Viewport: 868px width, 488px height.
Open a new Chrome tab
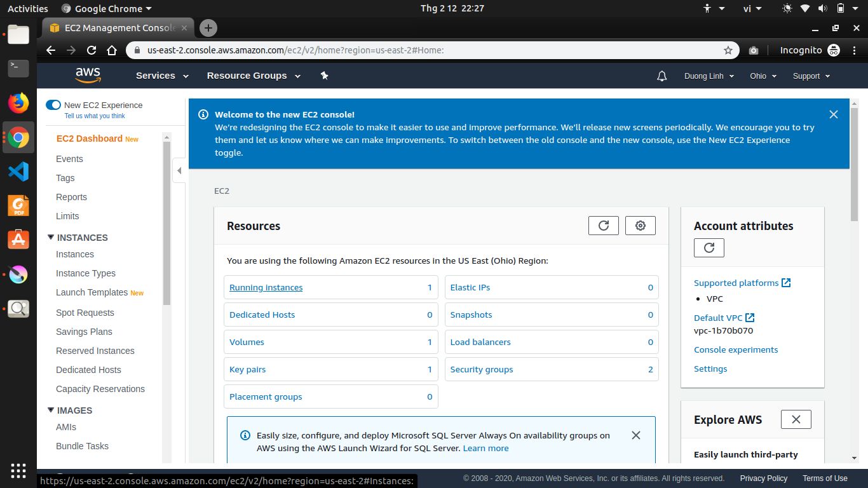[x=208, y=28]
